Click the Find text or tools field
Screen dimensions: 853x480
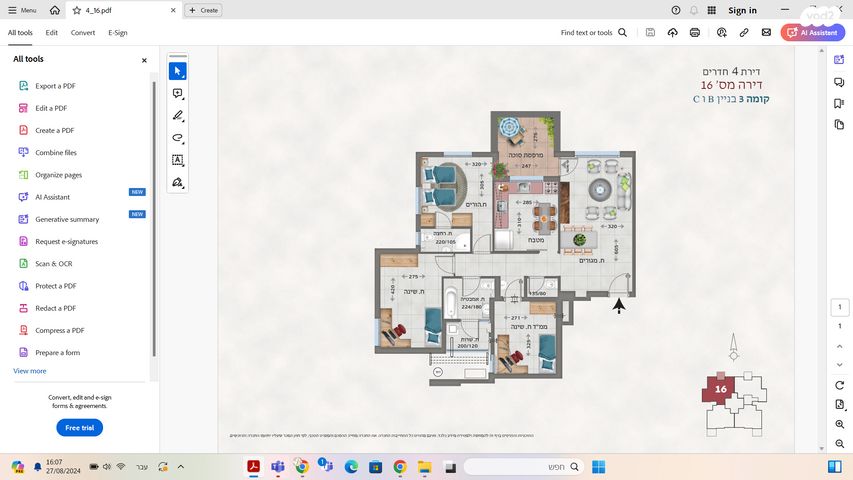[594, 32]
